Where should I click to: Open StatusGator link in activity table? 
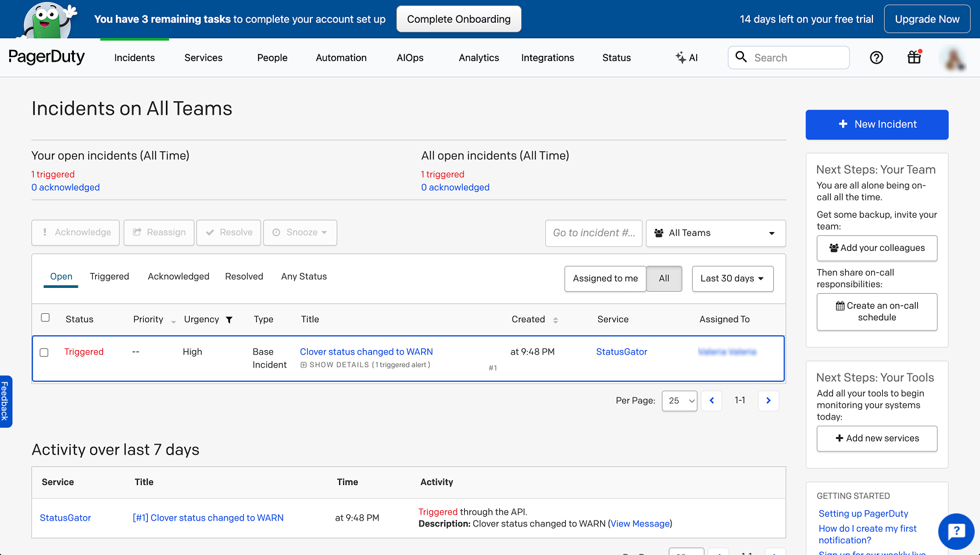pyautogui.click(x=65, y=518)
